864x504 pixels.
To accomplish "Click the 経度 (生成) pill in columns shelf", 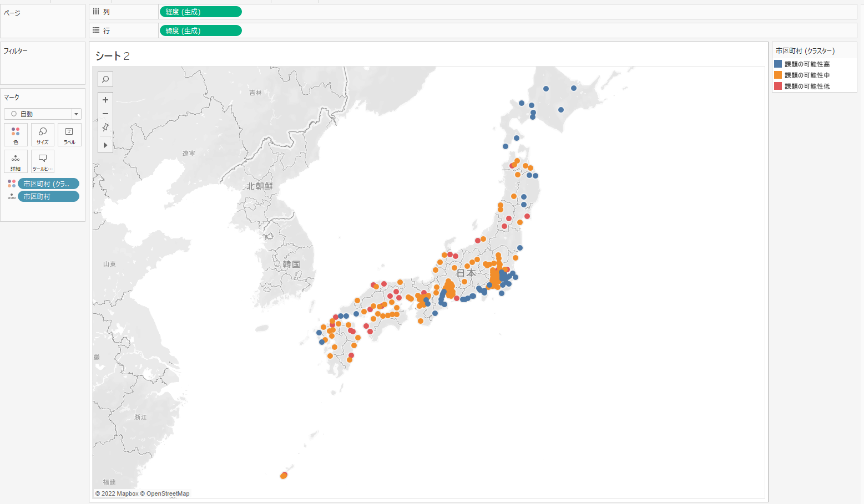I will (200, 12).
